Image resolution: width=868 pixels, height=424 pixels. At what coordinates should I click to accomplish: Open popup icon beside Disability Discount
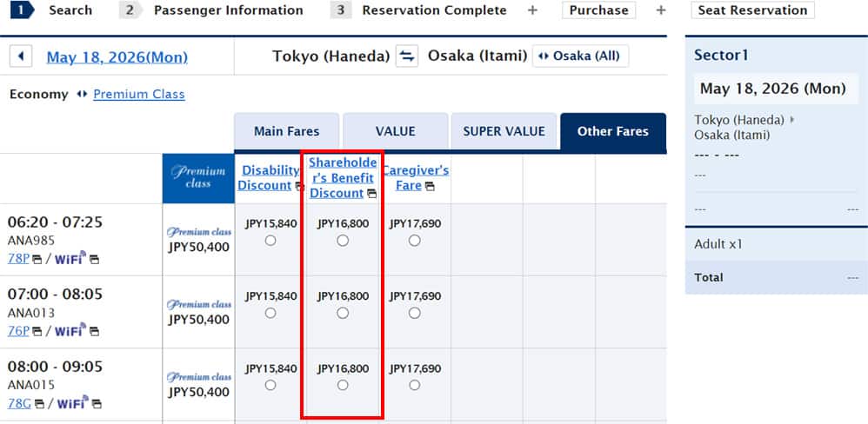click(298, 186)
